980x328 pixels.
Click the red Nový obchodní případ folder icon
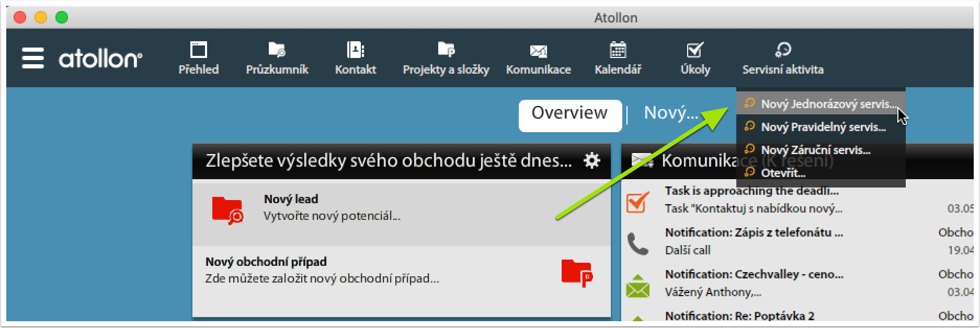pos(577,273)
